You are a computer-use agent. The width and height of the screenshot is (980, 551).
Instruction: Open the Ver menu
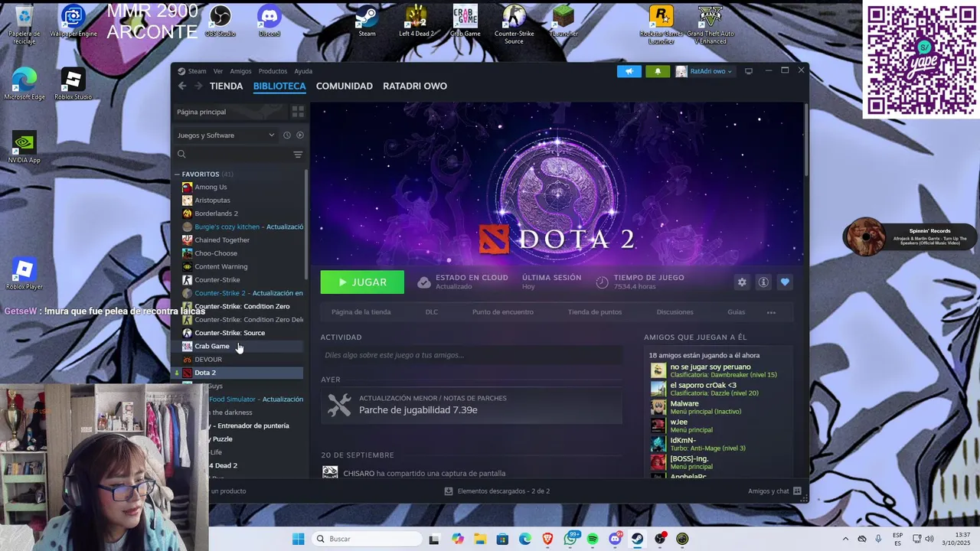pos(218,71)
